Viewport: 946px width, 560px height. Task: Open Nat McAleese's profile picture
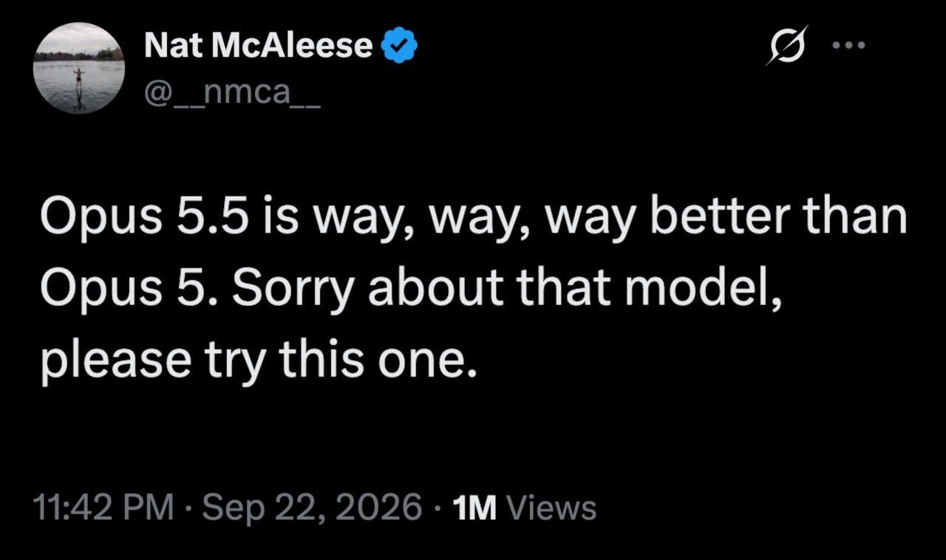[x=79, y=67]
